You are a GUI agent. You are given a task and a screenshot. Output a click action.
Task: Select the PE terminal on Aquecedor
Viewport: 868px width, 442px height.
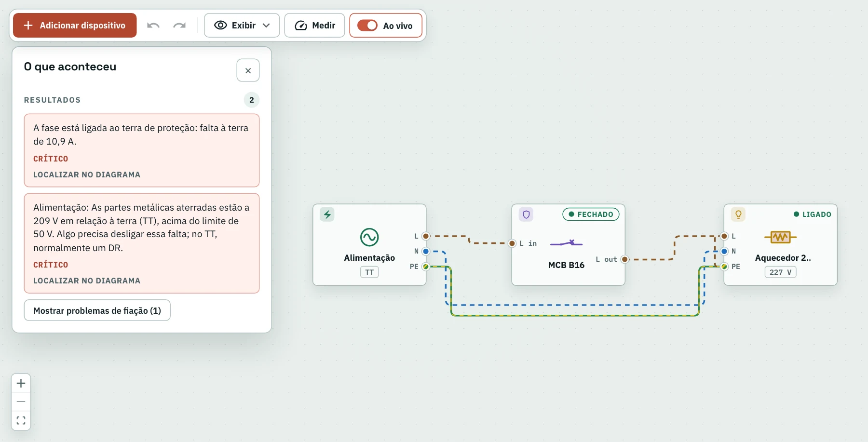(724, 267)
